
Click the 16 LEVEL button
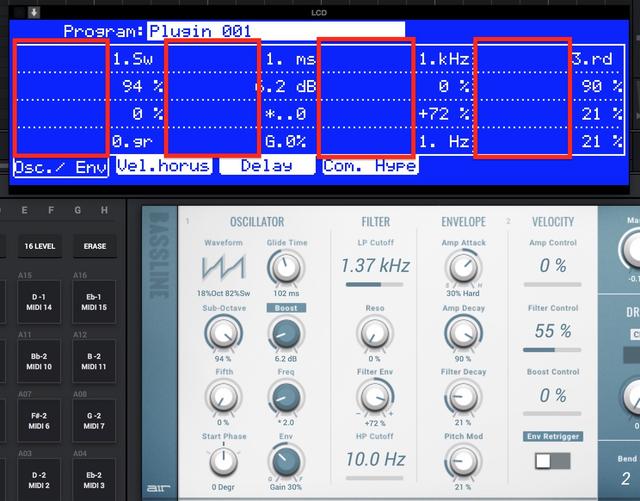click(40, 246)
